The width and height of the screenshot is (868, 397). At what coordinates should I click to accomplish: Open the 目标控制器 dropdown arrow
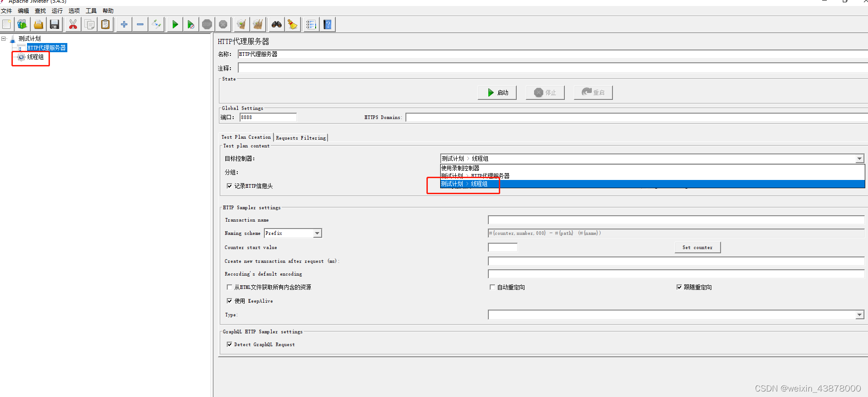[x=859, y=158]
